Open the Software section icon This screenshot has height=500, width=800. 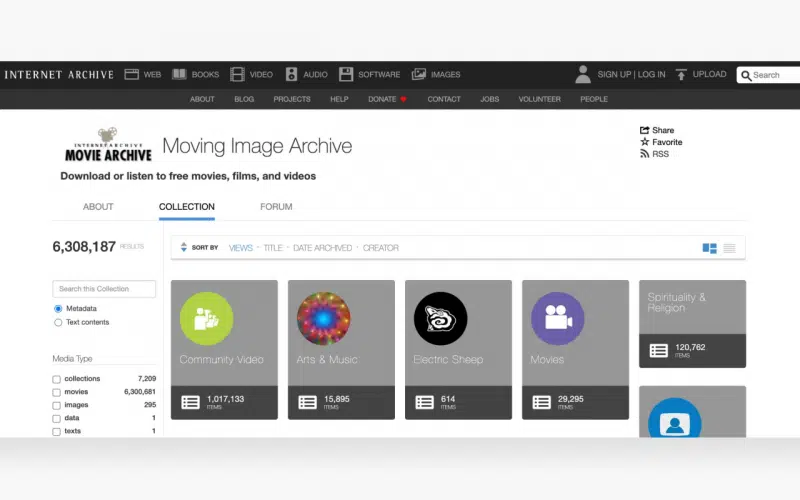346,75
